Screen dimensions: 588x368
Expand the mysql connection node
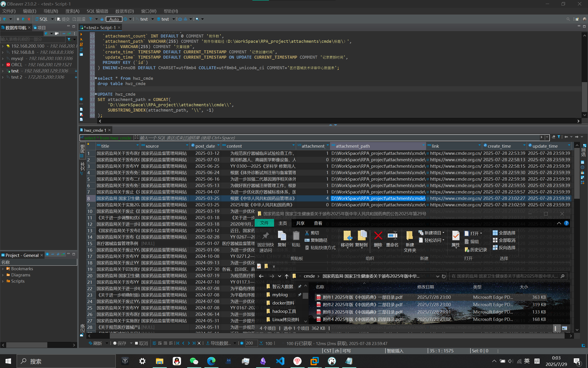[3, 58]
